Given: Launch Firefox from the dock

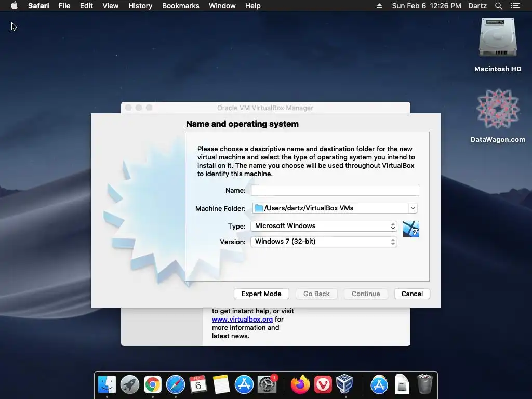Looking at the screenshot, I should pyautogui.click(x=300, y=384).
